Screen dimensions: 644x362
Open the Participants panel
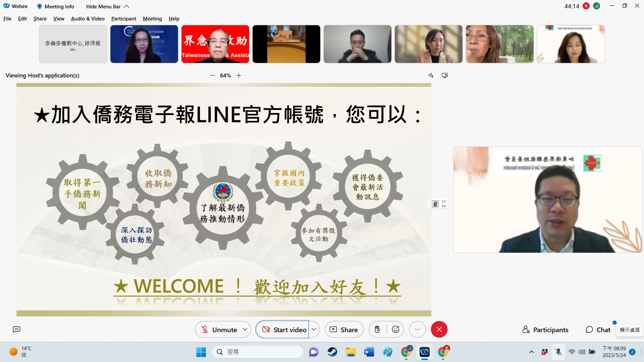[545, 330]
